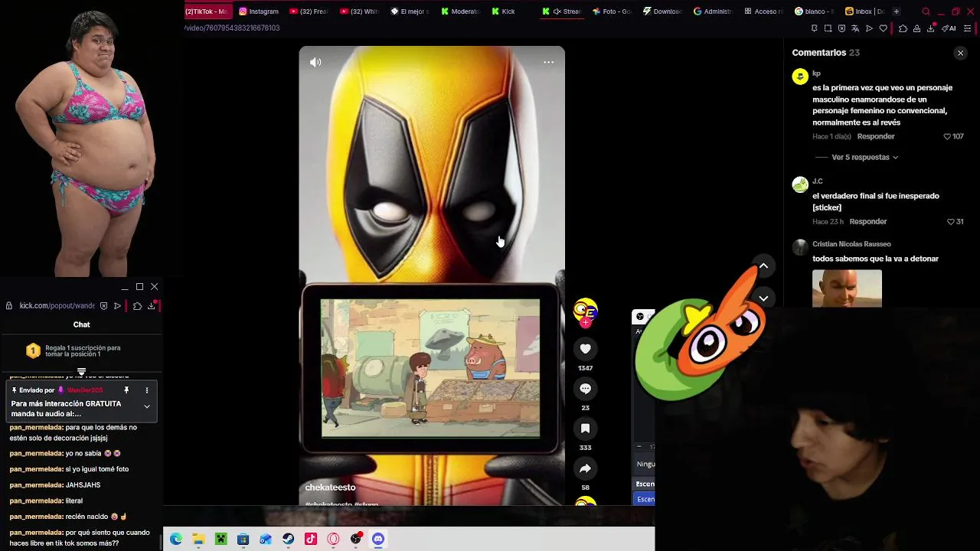This screenshot has width=980, height=551.
Task: Open pinned message three-dots menu in chat
Action: coord(147,390)
